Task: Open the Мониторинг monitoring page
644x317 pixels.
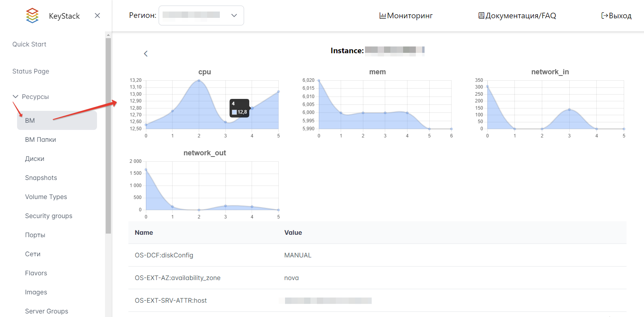Action: [406, 15]
